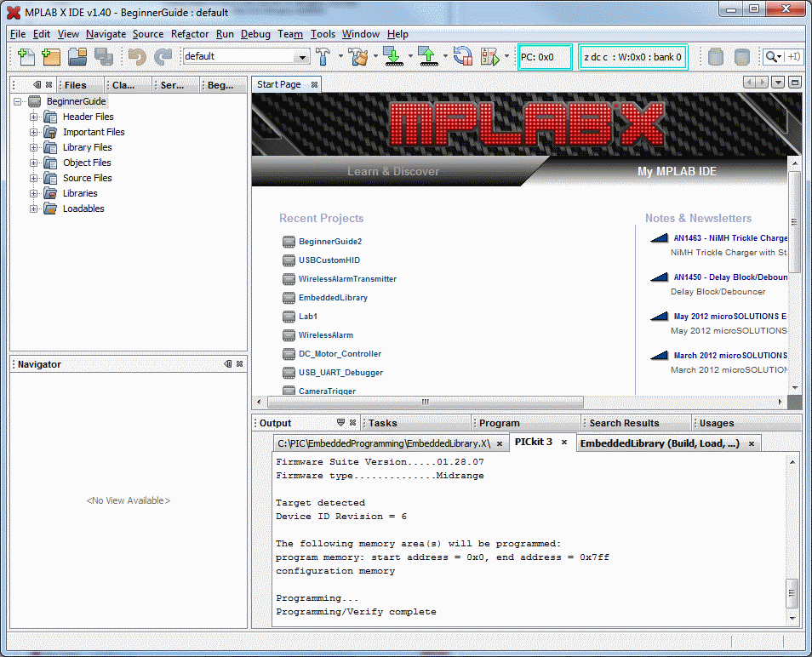Click the quick search box in toolbar
The image size is (812, 657).
782,56
